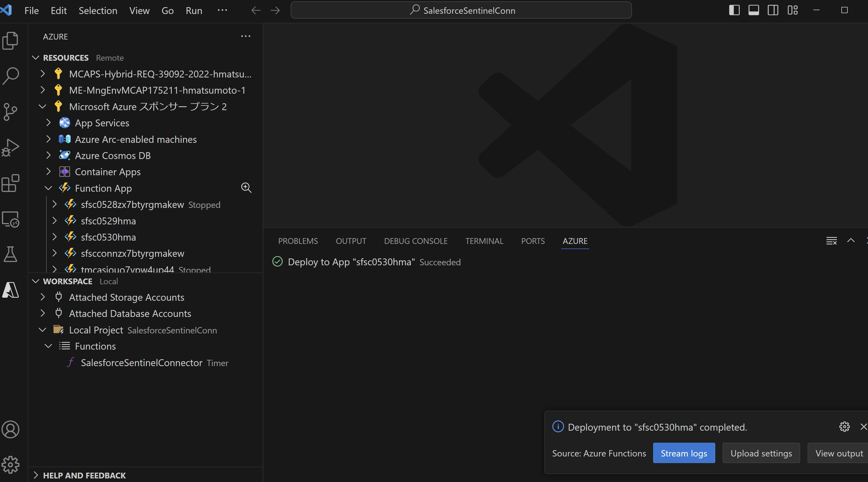The image size is (868, 482).
Task: Toggle secondary side bar visibility
Action: click(x=773, y=10)
